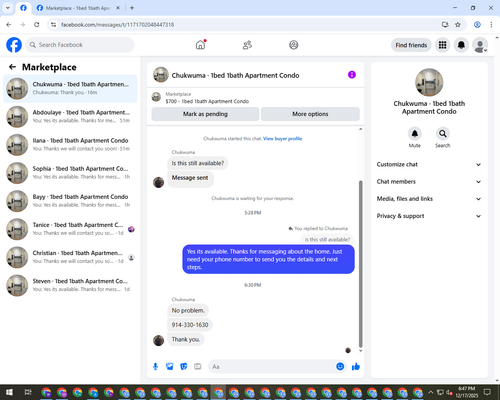This screenshot has height=400, width=500.
Task: Click More options button
Action: (x=310, y=114)
